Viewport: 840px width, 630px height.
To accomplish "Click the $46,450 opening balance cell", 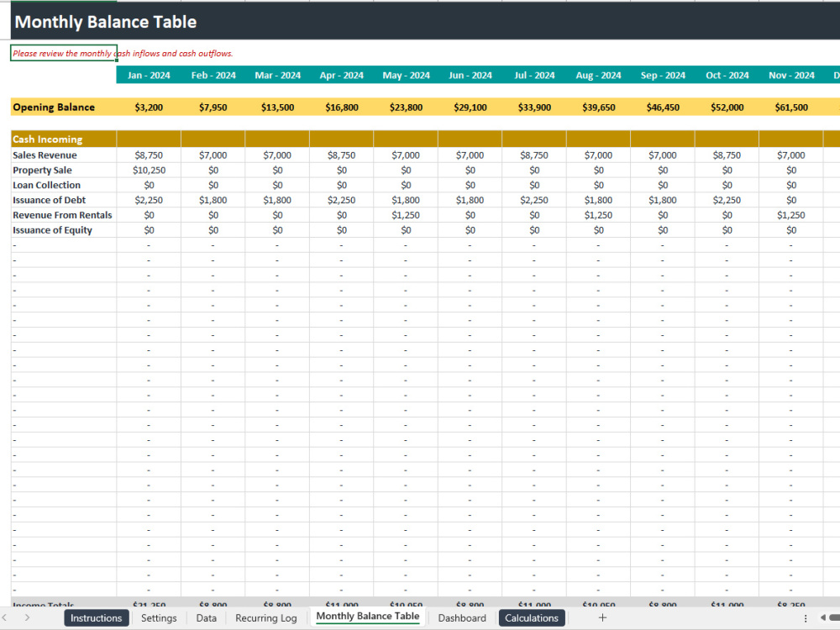I will 663,108.
